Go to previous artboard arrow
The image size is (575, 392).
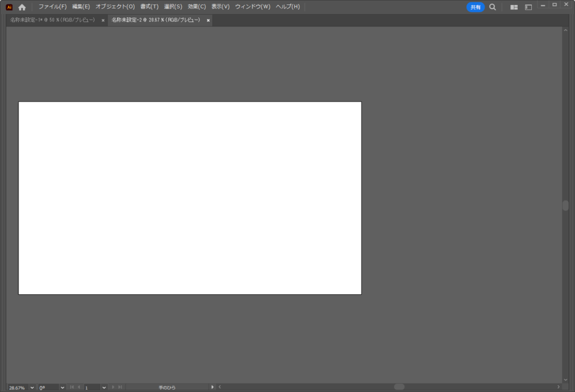coord(79,387)
